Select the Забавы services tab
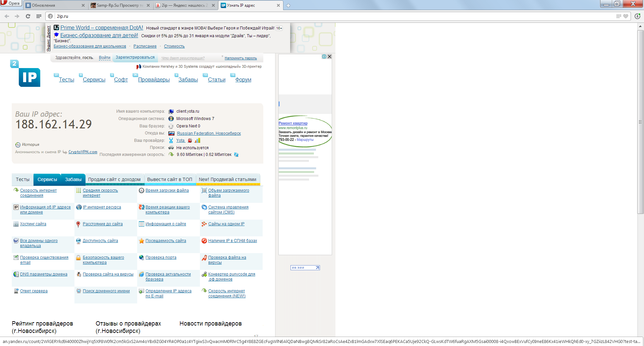Image resolution: width=644 pixels, height=346 pixels. (73, 179)
